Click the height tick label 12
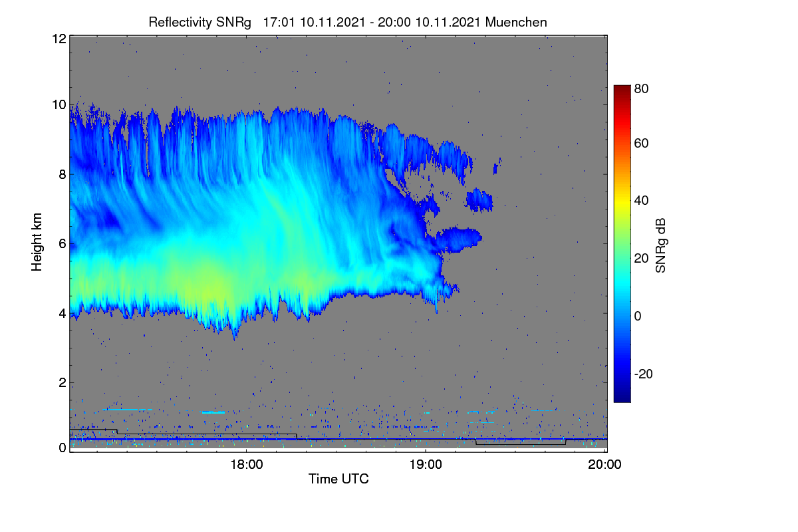Viewport: 798px width, 532px height. pyautogui.click(x=59, y=39)
